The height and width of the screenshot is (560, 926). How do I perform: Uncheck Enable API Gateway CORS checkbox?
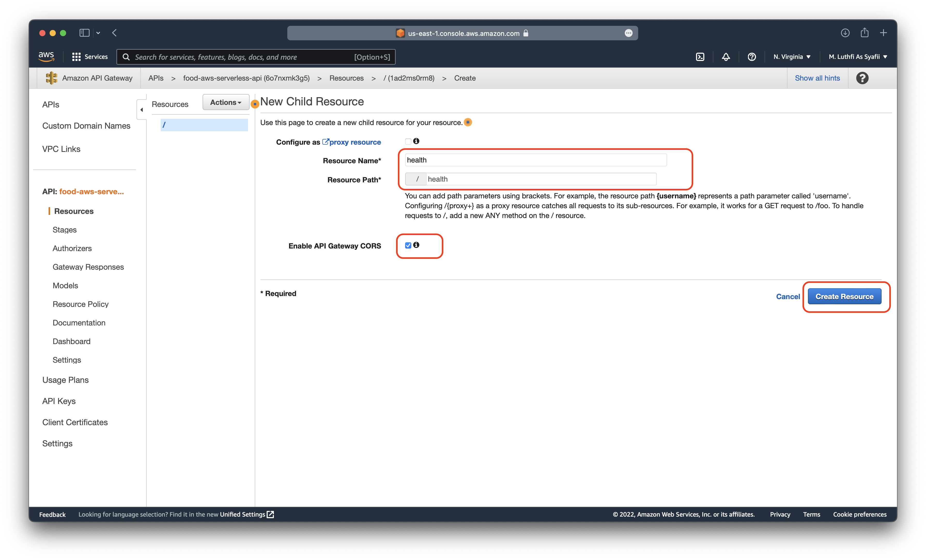(x=408, y=245)
